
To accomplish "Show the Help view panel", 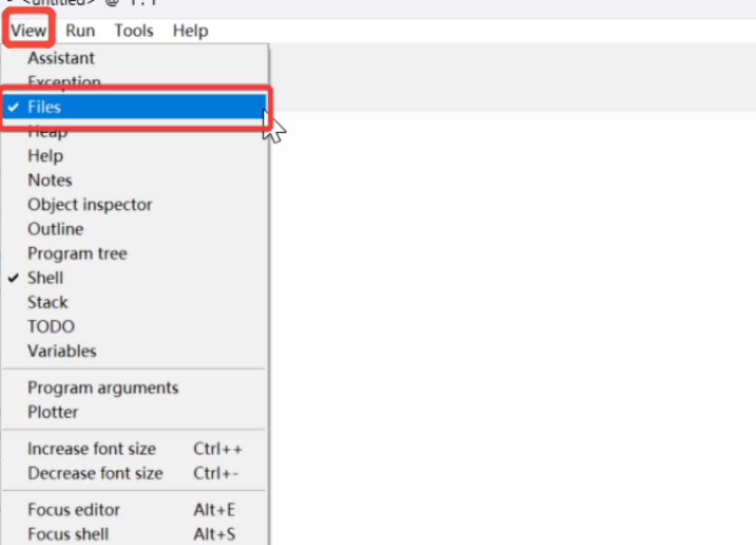I will tap(45, 156).
